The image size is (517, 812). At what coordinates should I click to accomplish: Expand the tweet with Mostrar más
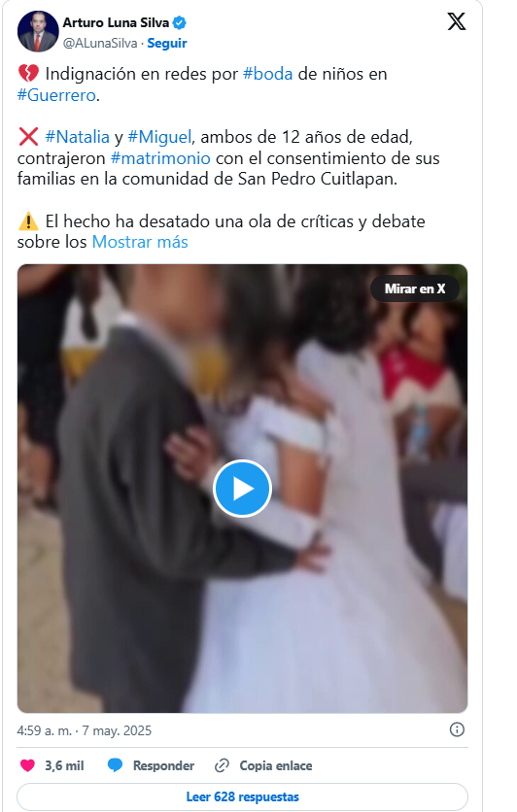(x=140, y=242)
